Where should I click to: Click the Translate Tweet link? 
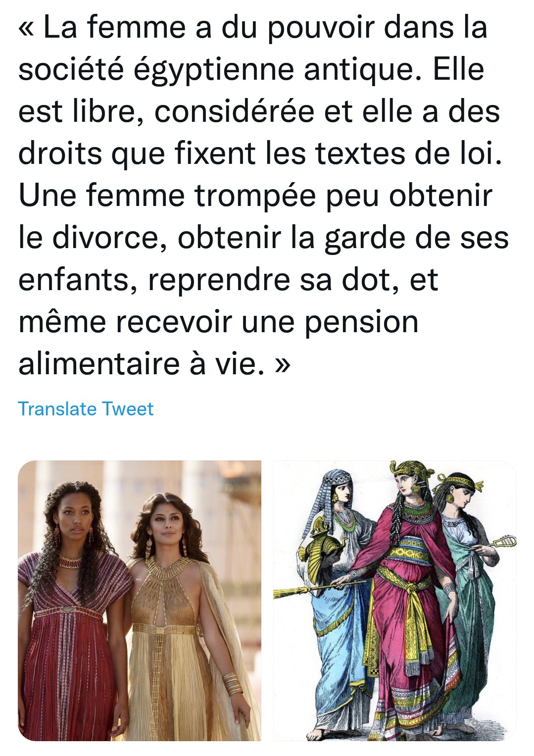[86, 409]
